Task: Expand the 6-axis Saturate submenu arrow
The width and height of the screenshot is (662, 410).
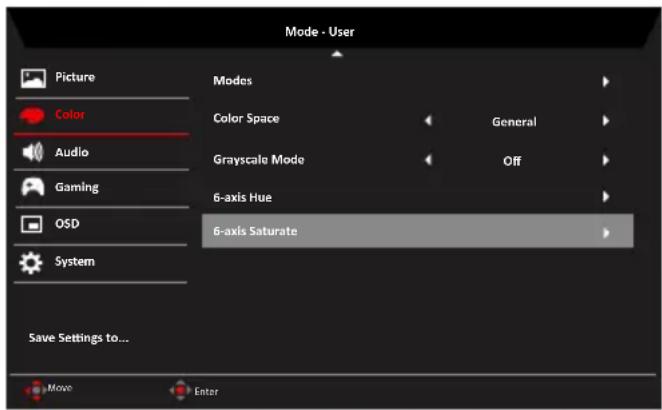Action: tap(606, 233)
